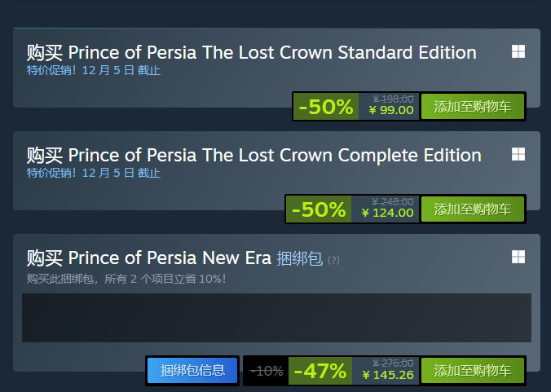Viewport: 551px width, 392px height.
Task: Add New Era bundle to cart
Action: [473, 371]
